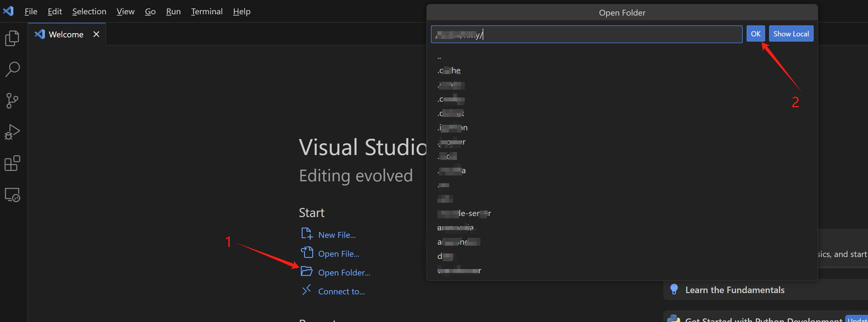The height and width of the screenshot is (322, 868).
Task: Open the Search view icon
Action: coord(12,69)
